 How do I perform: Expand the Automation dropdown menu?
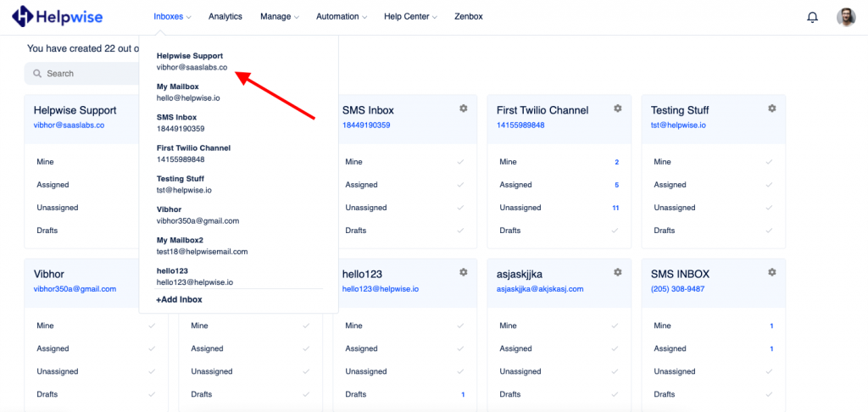pyautogui.click(x=342, y=17)
